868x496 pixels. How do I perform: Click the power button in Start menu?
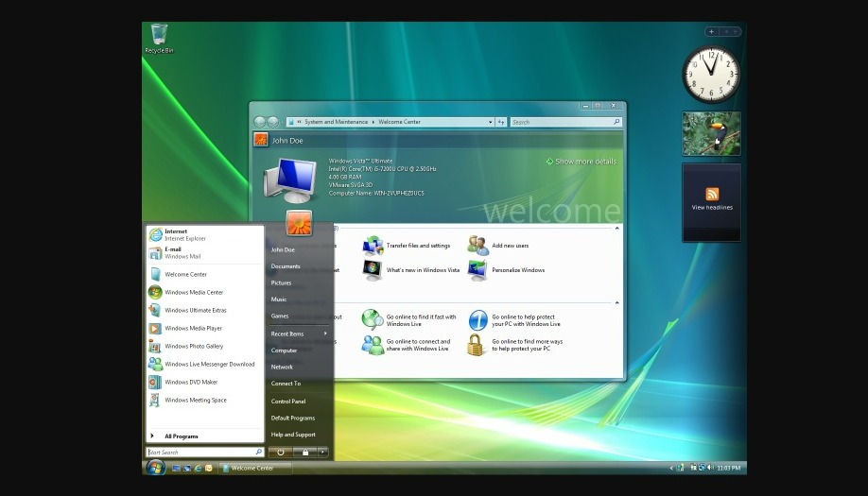point(281,453)
